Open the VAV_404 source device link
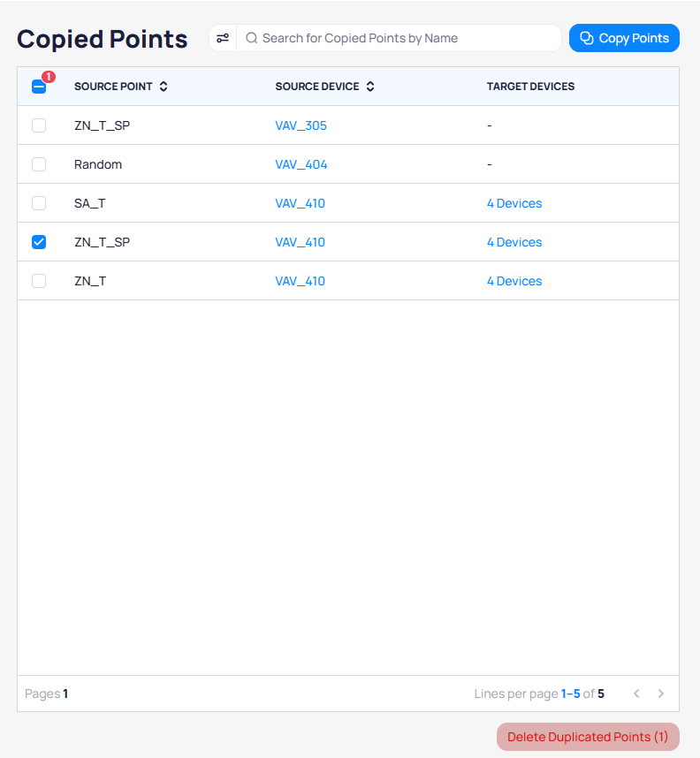The height and width of the screenshot is (758, 700). (301, 164)
